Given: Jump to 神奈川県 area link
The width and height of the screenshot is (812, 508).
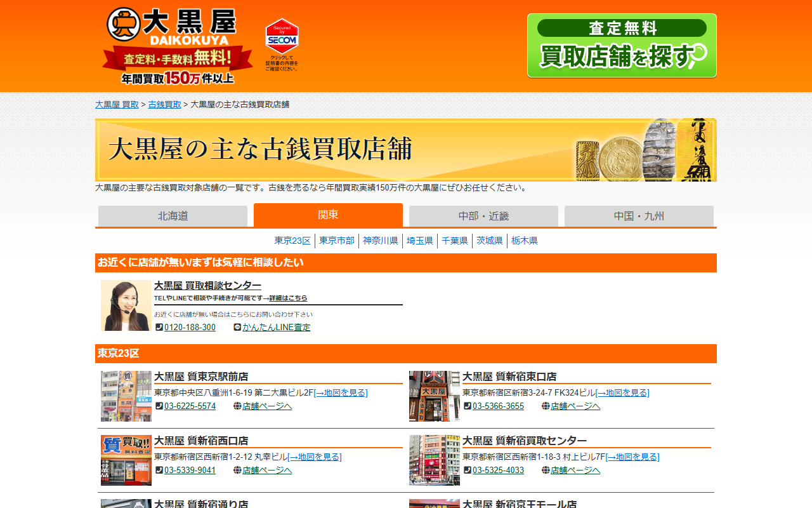Looking at the screenshot, I should (381, 241).
